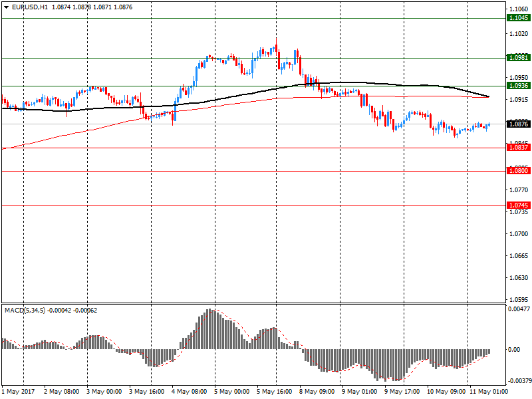Select the 1.0630 price scale value
532x399 pixels.
519,278
